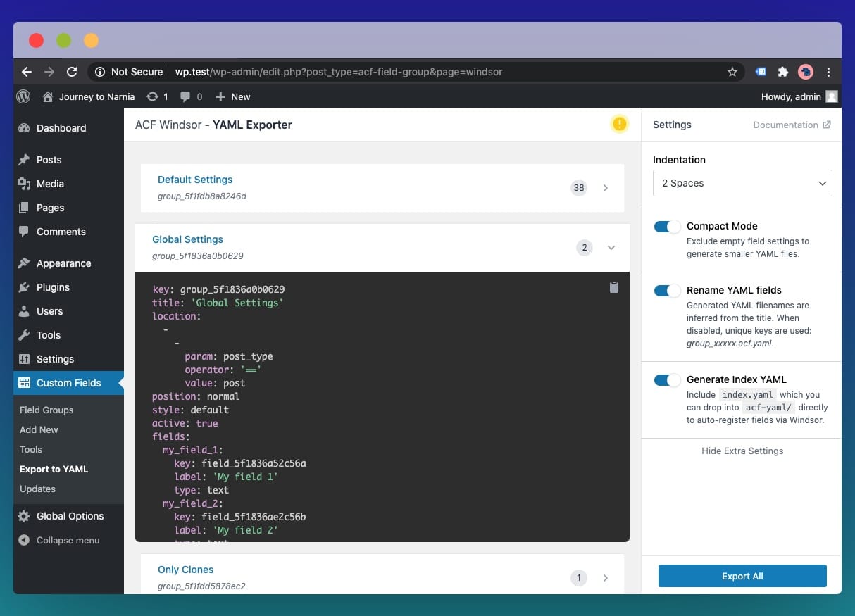This screenshot has height=616, width=855.
Task: Click the browser address bar URL
Action: pyautogui.click(x=339, y=72)
